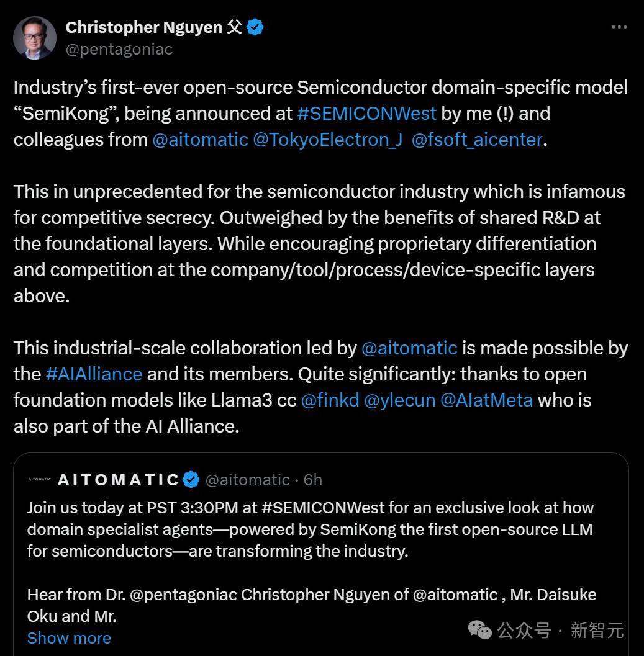
Task: Click the @aitomatic mention in first paragraph
Action: tap(200, 140)
